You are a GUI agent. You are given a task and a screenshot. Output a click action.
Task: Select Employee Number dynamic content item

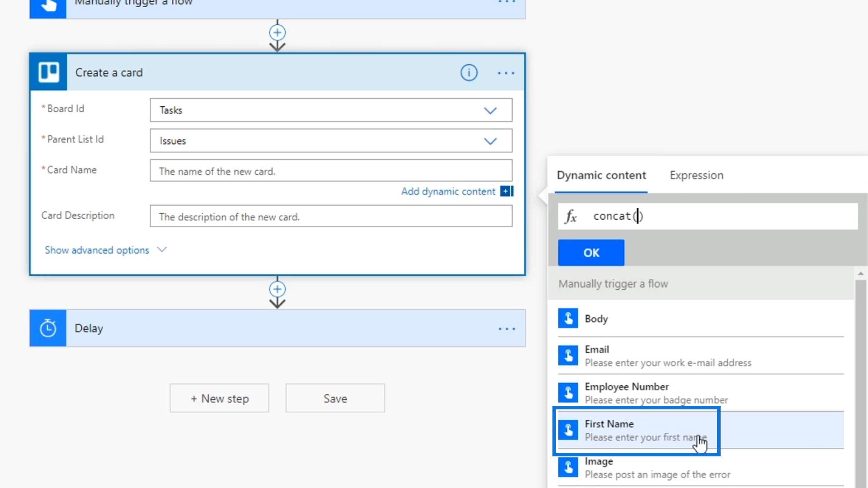coord(700,393)
